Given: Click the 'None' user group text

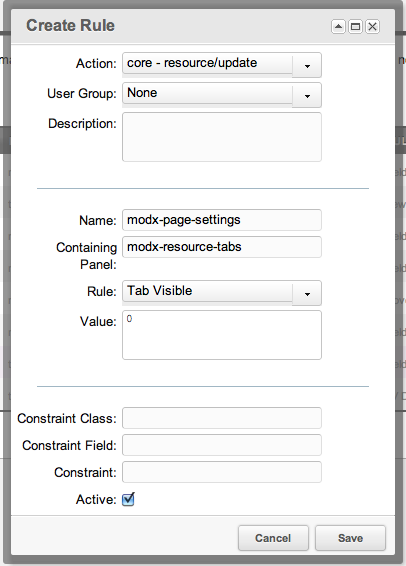Looking at the screenshot, I should point(142,93).
